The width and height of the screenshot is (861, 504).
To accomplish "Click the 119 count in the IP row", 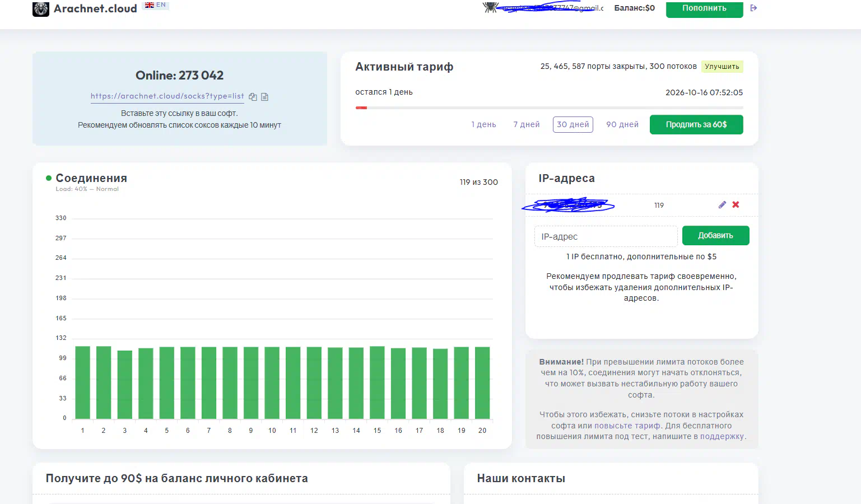I will click(x=659, y=206).
